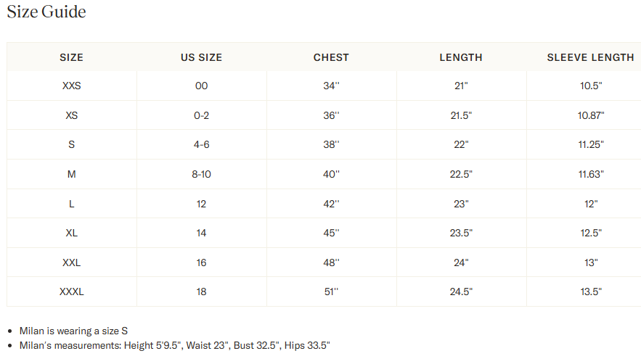The height and width of the screenshot is (364, 641).
Task: Select the US SIZE column header
Action: [x=202, y=57]
